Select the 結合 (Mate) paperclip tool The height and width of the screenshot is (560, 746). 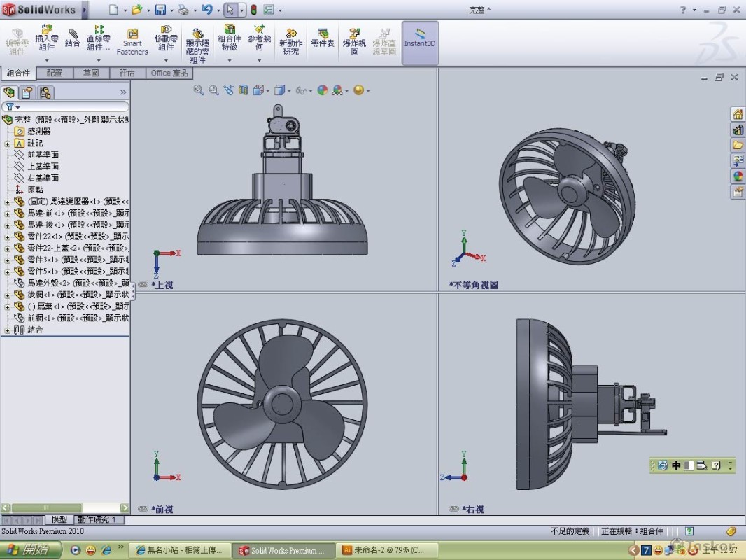72,38
